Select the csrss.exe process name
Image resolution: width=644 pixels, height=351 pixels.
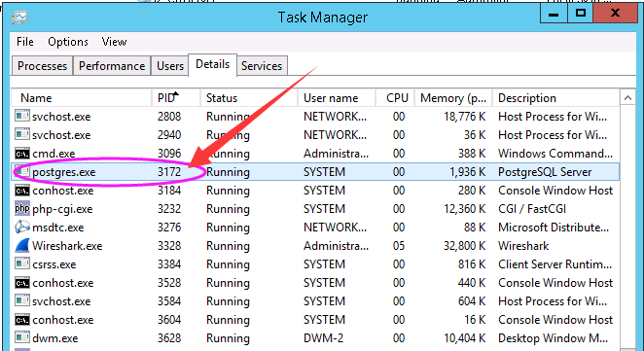[54, 264]
